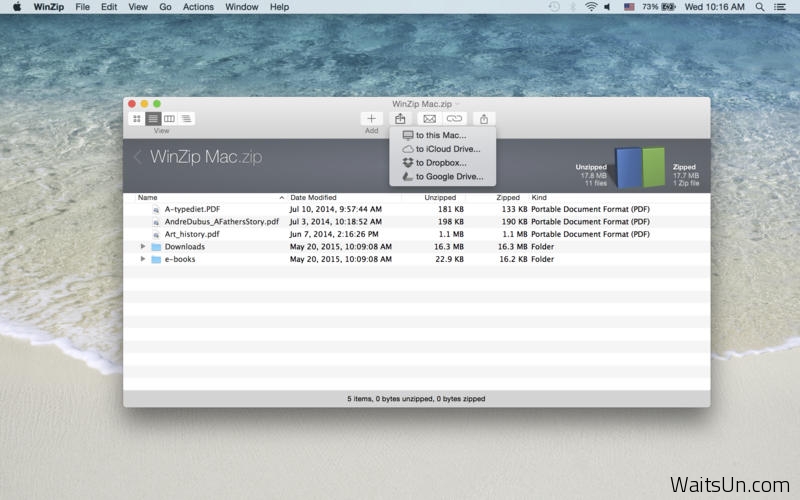The width and height of the screenshot is (800, 500).
Task: Select the e-books folder name
Action: click(x=180, y=259)
